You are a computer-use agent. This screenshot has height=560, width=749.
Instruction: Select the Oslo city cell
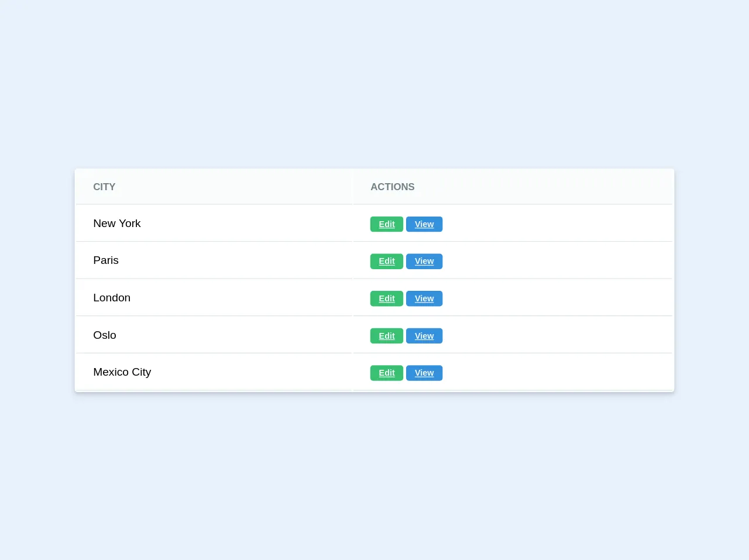tap(105, 335)
